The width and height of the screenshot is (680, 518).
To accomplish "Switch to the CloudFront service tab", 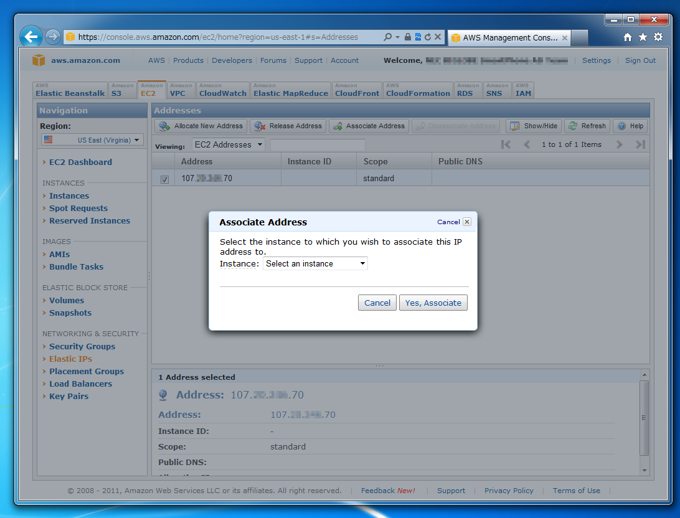I will point(357,90).
